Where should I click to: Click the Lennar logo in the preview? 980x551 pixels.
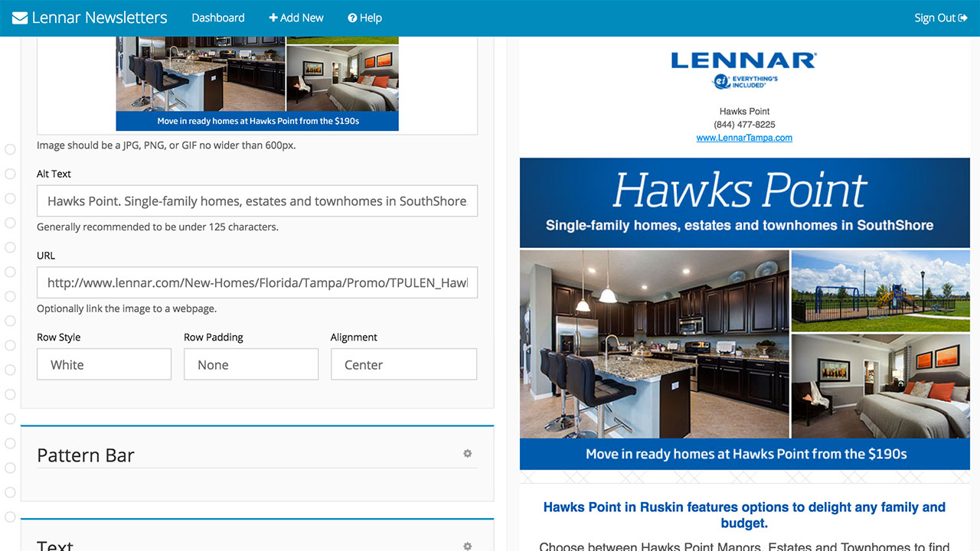(x=744, y=70)
